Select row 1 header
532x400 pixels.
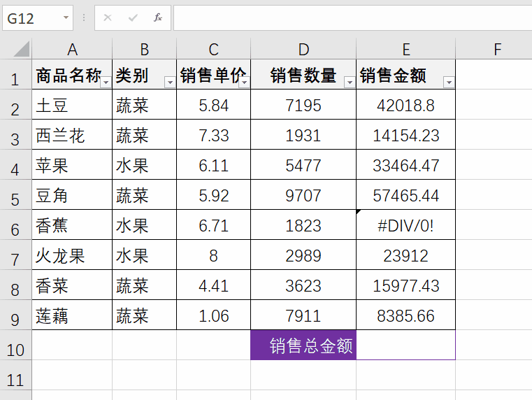[x=15, y=75]
